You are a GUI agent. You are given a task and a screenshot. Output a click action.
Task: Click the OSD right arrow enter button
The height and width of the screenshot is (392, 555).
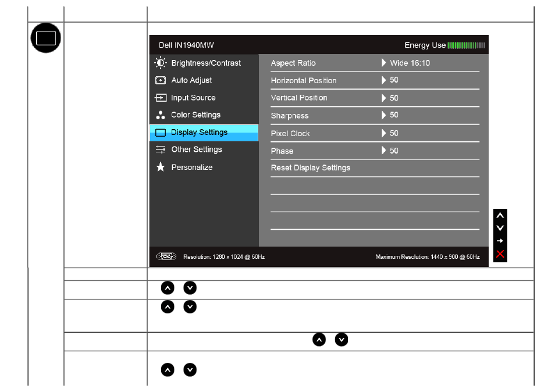[x=500, y=241]
